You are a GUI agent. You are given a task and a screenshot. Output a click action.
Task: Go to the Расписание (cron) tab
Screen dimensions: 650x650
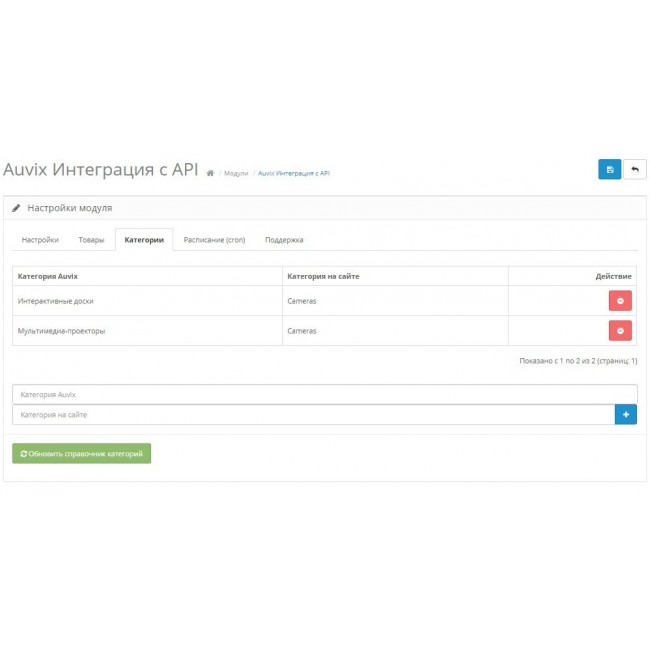[x=214, y=240]
